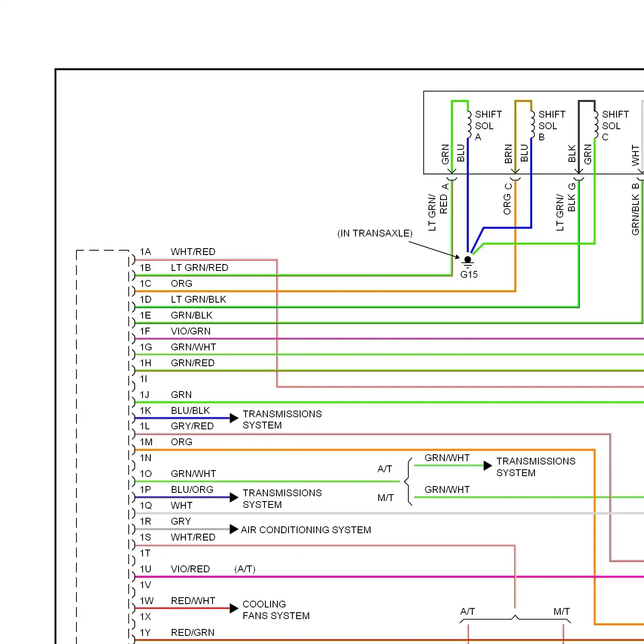Click pin label 1L
The image size is (644, 644).
(145, 426)
